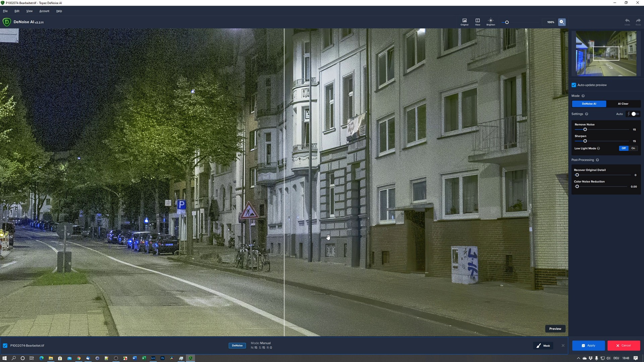Image resolution: width=644 pixels, height=362 pixels.
Task: Uncheck the P1002074-Bearbeitet.tif file checkbox
Action: [x=5, y=346]
